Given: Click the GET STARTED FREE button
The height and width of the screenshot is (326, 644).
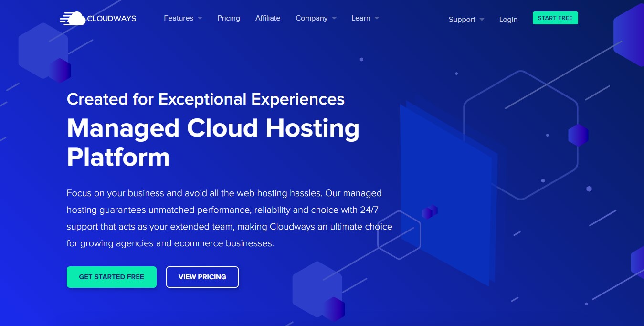Looking at the screenshot, I should [112, 277].
